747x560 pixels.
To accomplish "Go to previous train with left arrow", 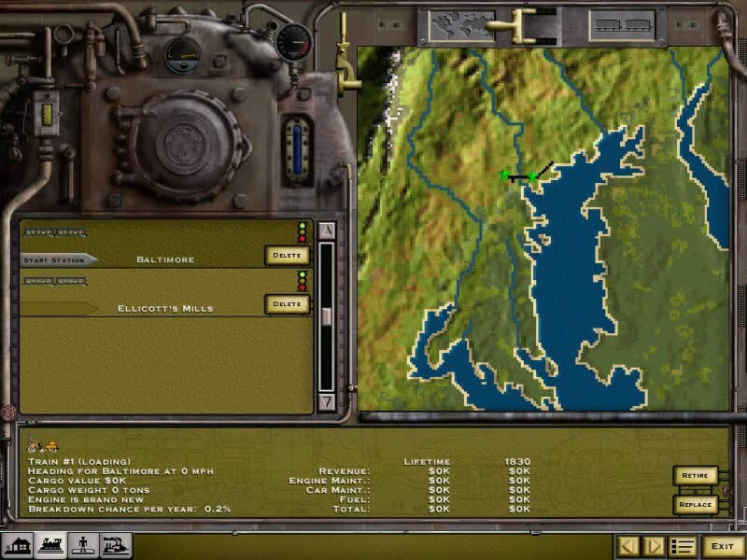I will (x=627, y=546).
